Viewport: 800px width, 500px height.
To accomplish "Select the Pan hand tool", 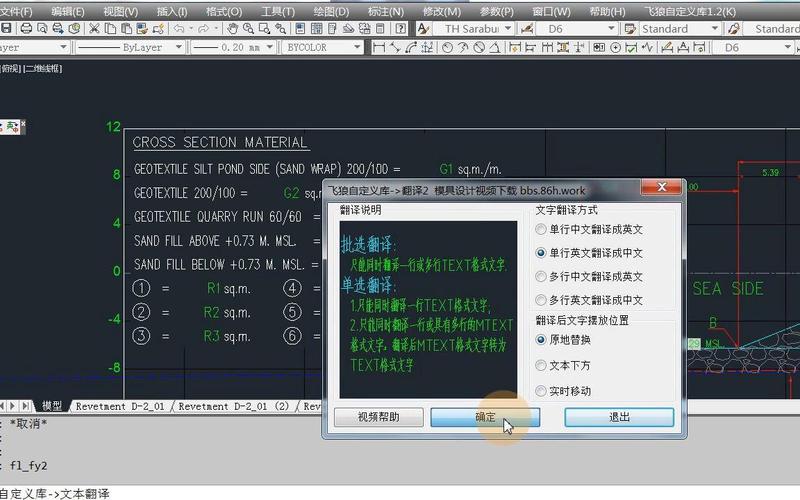I will pyautogui.click(x=233, y=29).
